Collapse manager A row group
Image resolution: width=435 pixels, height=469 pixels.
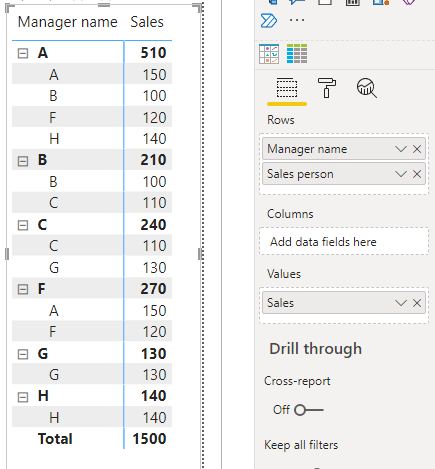click(x=23, y=53)
